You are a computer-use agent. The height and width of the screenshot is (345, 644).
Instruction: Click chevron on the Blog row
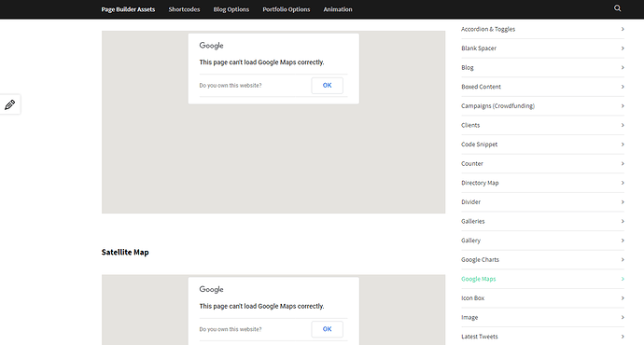pos(623,68)
